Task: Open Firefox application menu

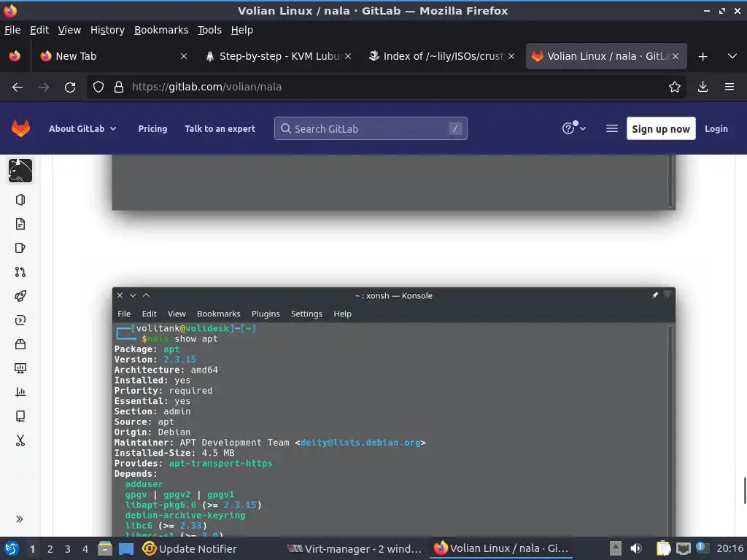Action: click(x=729, y=87)
